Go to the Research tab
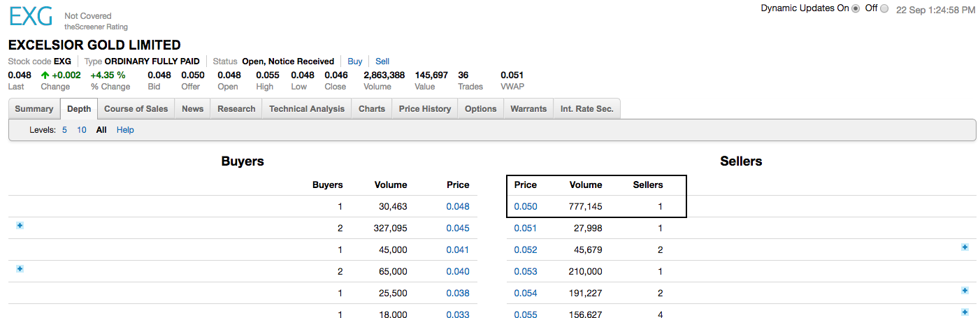This screenshot has width=980, height=318. coord(236,109)
